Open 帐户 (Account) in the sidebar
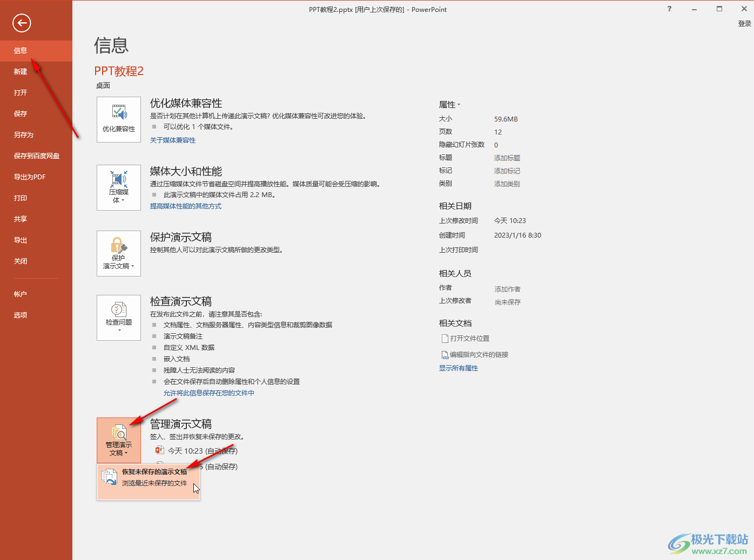Screen dimensions: 754x560 (x=36, y=294)
